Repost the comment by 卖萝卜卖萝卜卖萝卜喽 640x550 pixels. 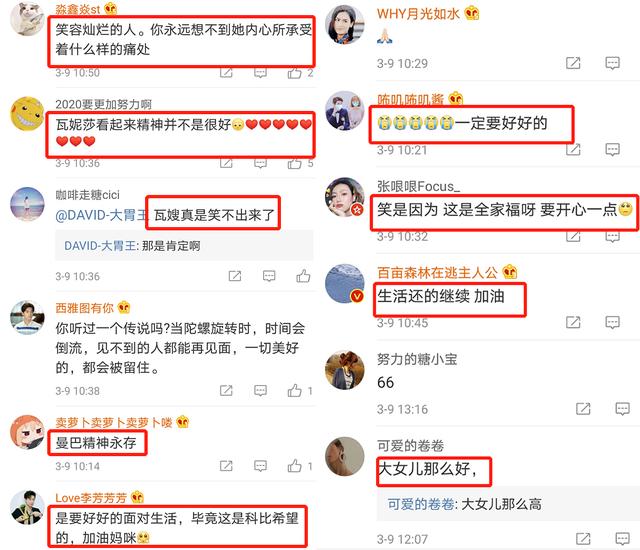(226, 466)
